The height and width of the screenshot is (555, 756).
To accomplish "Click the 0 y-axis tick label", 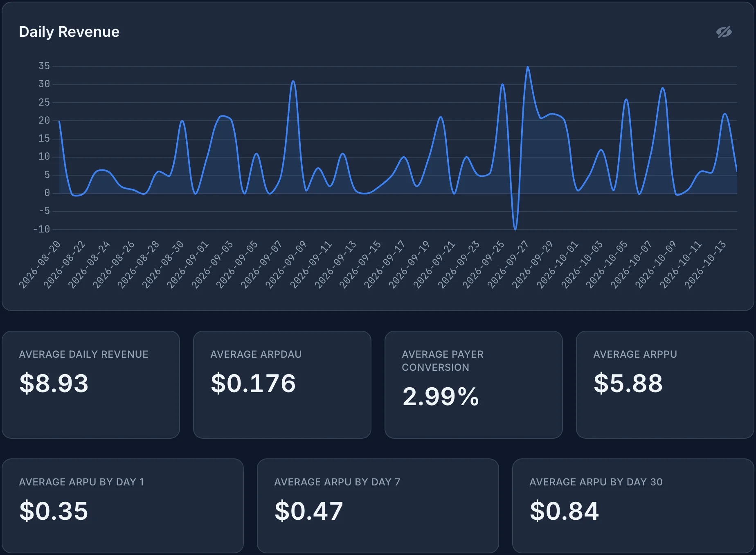I will (x=47, y=193).
